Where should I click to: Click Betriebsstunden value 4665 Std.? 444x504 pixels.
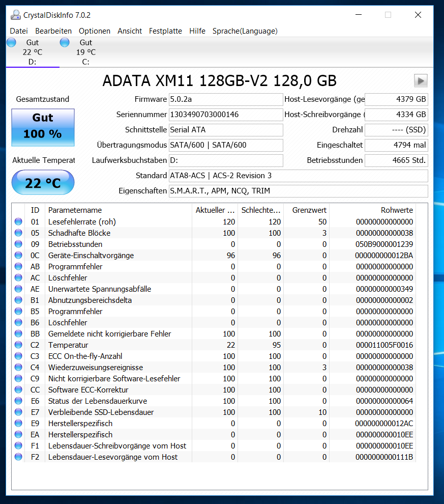point(396,160)
